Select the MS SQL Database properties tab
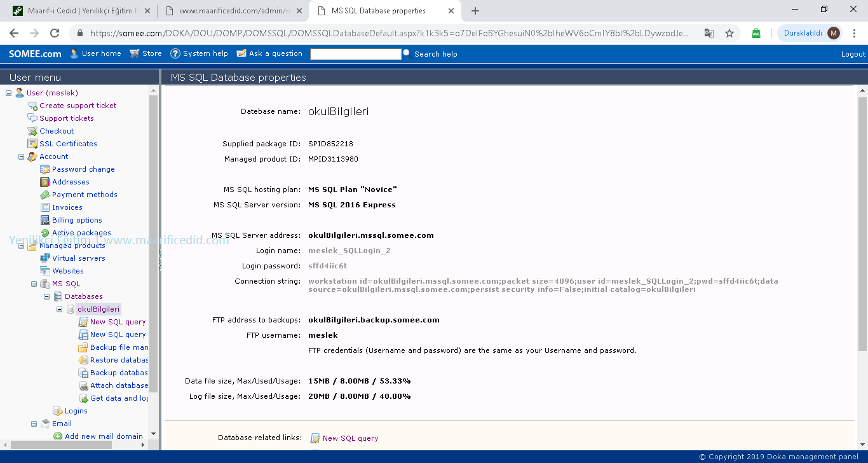This screenshot has width=868, height=463. click(x=383, y=11)
